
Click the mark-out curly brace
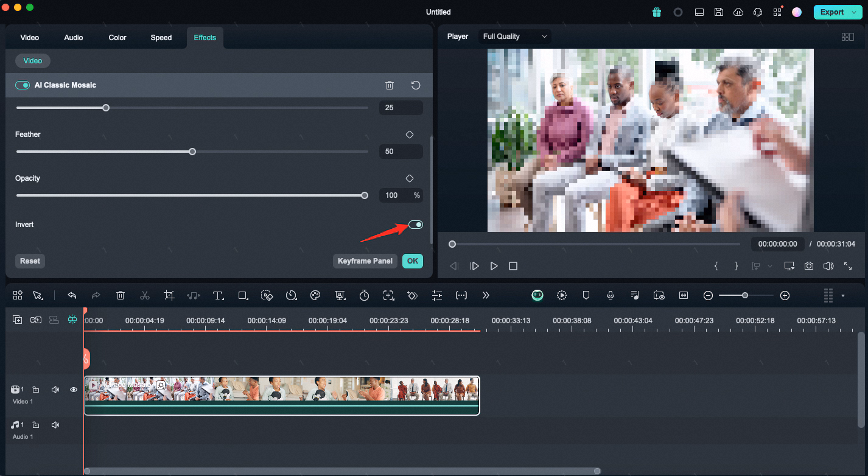tap(736, 266)
